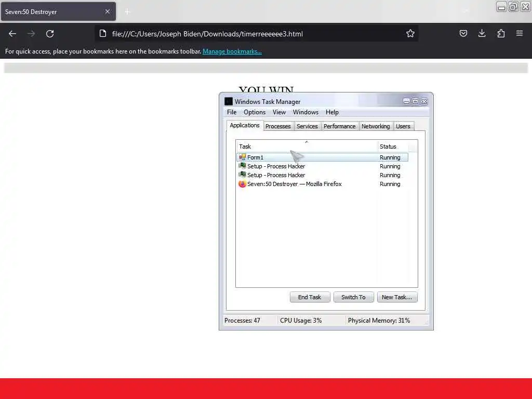Open the Firefox Extensions menu
The width and height of the screenshot is (532, 399).
pyautogui.click(x=501, y=33)
